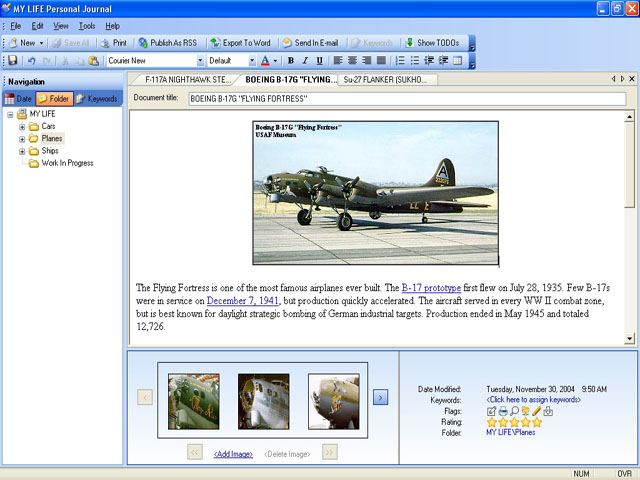The image size is (640, 480).
Task: Click the Print toolbar button
Action: pos(114,43)
